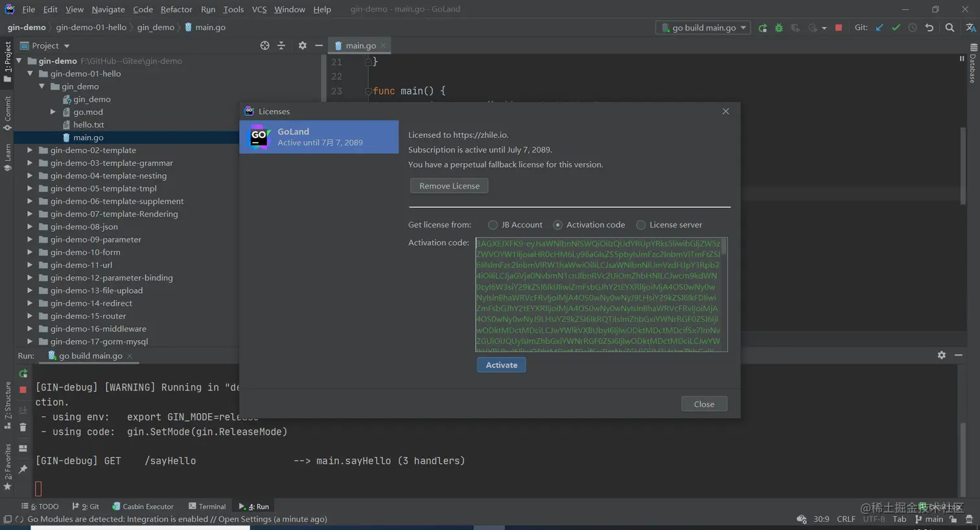Image resolution: width=980 pixels, height=530 pixels.
Task: Switch to main.go editor tab
Action: (x=360, y=45)
